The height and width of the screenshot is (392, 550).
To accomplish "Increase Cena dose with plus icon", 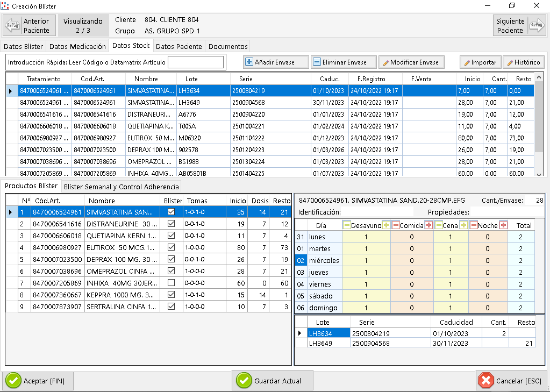I will [x=463, y=225].
